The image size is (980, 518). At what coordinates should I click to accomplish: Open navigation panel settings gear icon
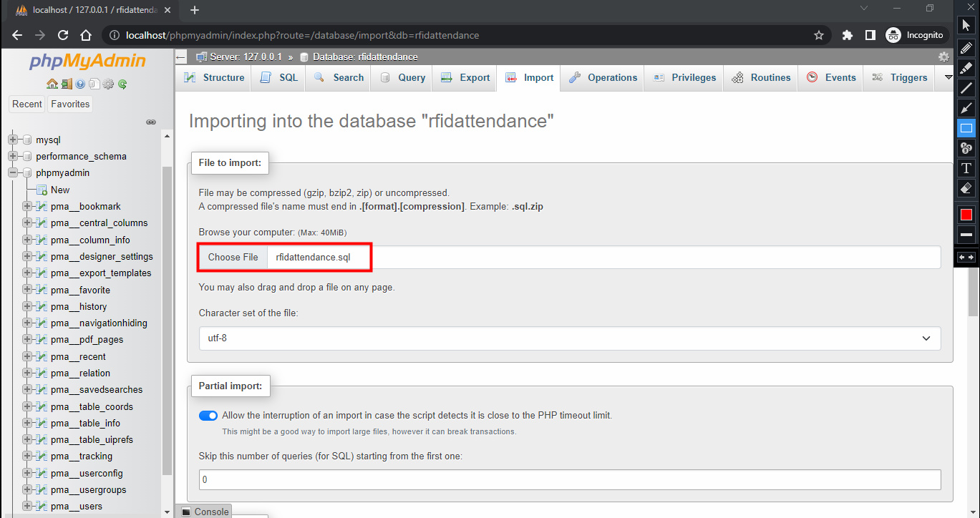(108, 84)
